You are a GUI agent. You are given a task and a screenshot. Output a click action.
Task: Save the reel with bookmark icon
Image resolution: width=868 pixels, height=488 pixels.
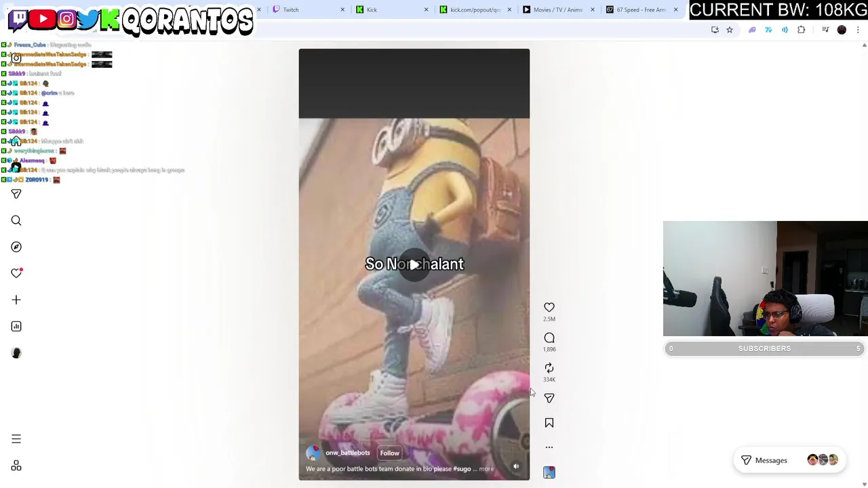point(549,423)
